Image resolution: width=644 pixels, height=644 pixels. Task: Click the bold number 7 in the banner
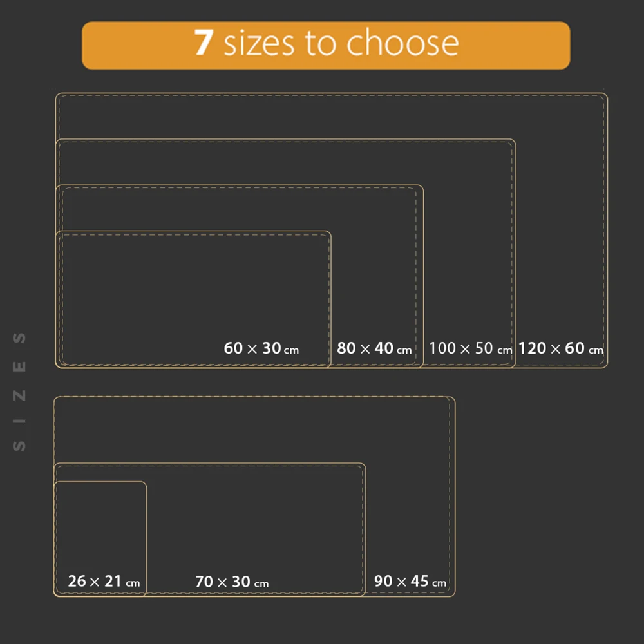coord(204,43)
